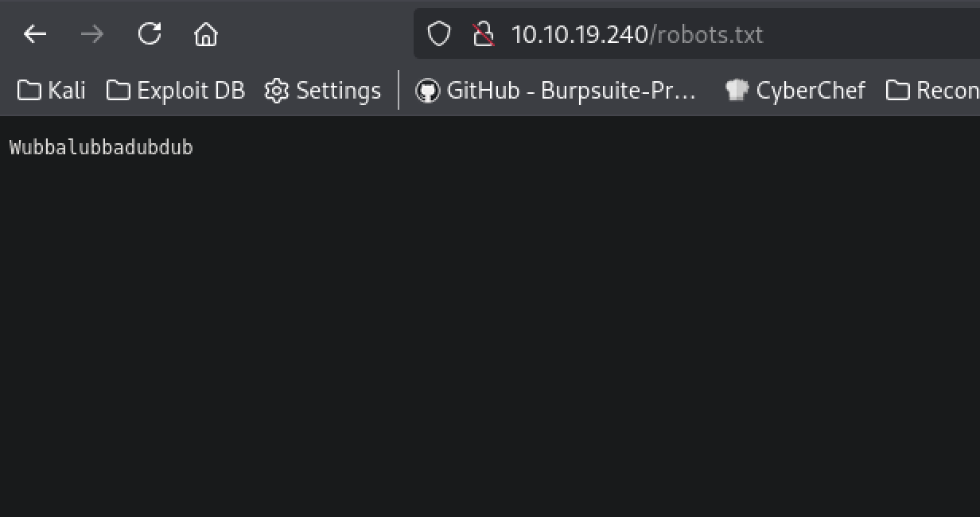The image size is (980, 517).
Task: Open the Recon bookmark folder
Action: 931,90
